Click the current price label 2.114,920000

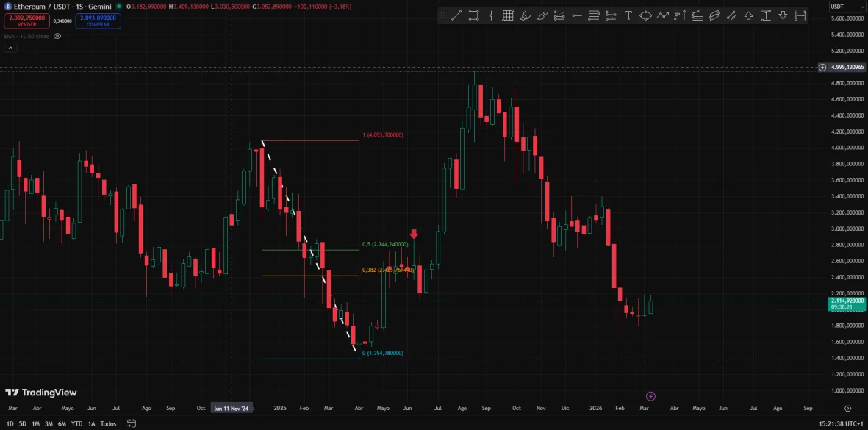coord(847,304)
